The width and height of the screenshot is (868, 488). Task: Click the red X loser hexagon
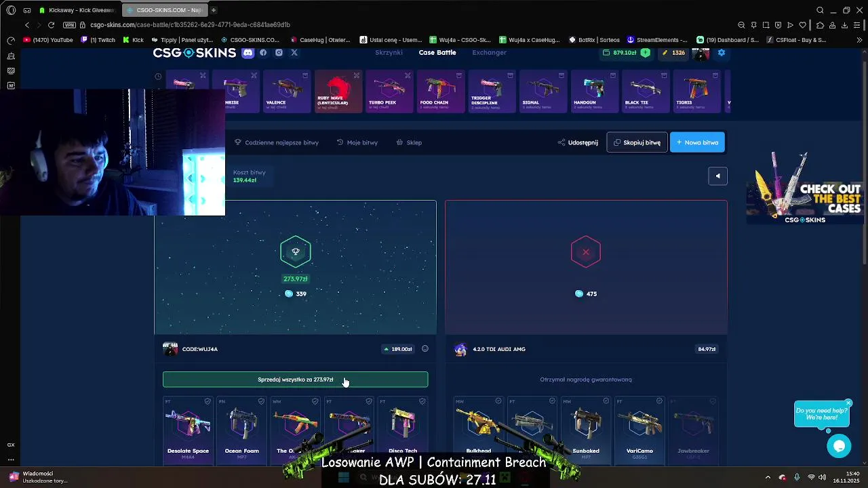[x=586, y=252]
